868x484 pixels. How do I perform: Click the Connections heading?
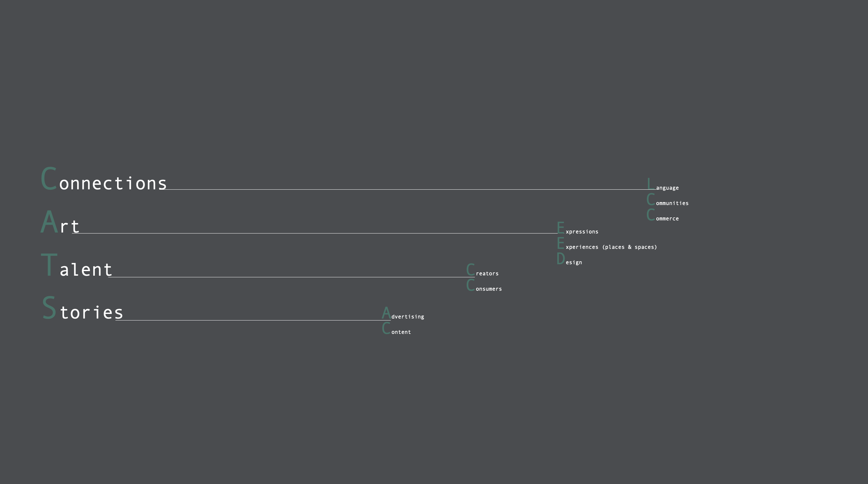[104, 179]
